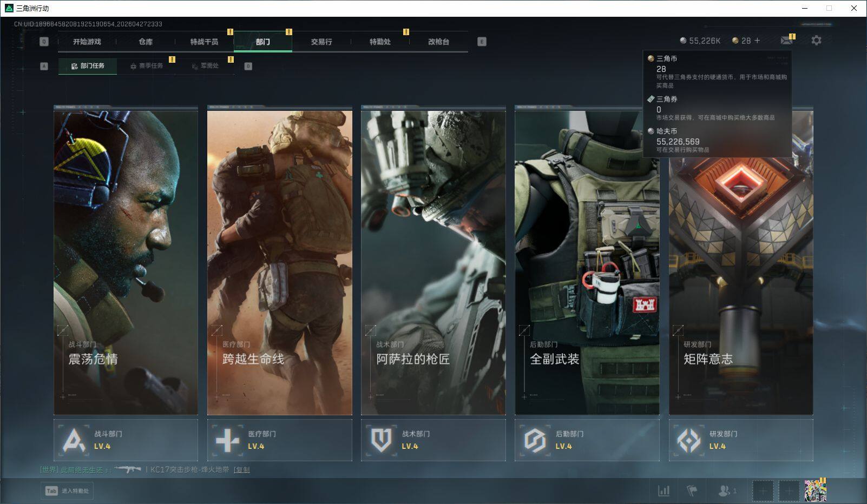Click the 医疗部门 cross icon

pyautogui.click(x=227, y=440)
